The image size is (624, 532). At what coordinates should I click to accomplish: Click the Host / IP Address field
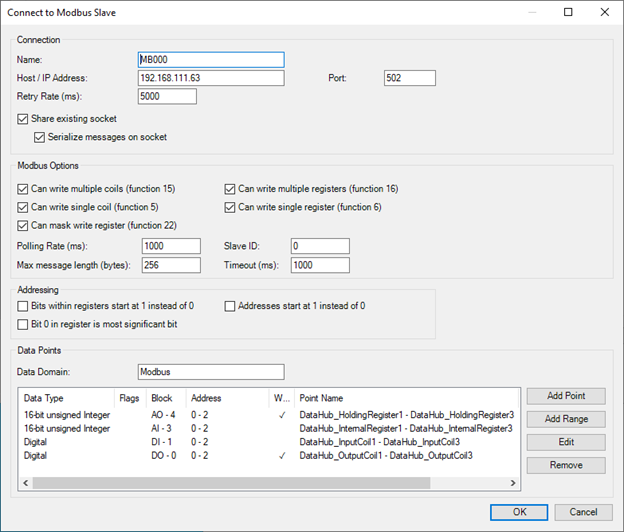pyautogui.click(x=210, y=78)
